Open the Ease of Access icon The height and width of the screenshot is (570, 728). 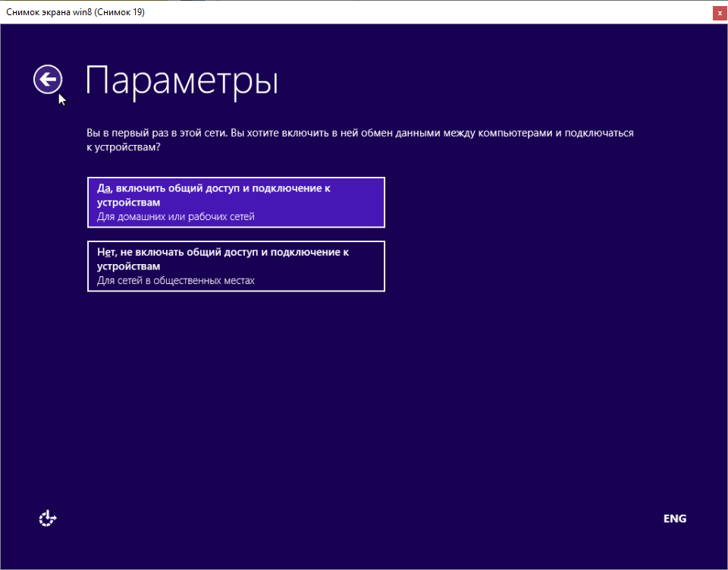[47, 518]
